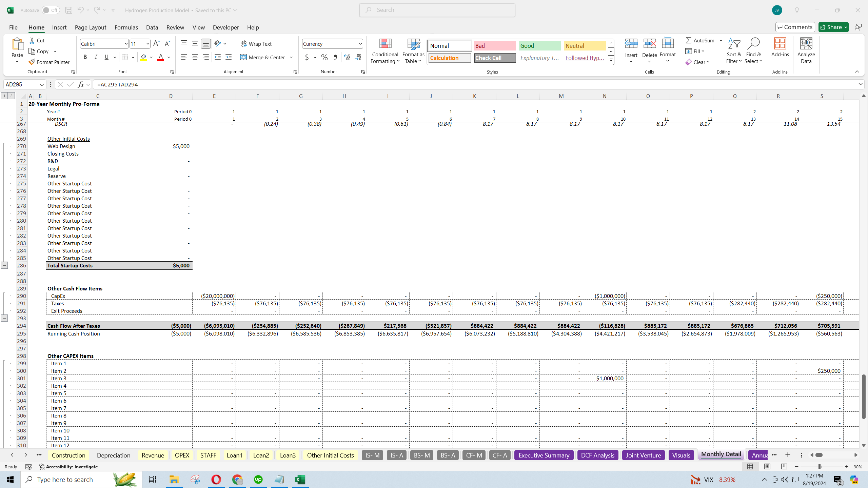Open the Formulas ribbon tab
Screen dimensions: 868x488
(x=126, y=27)
